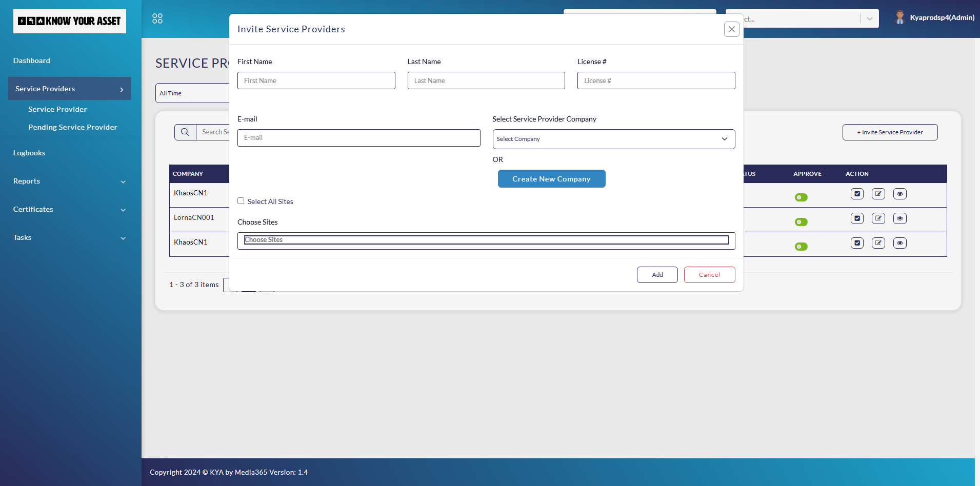980x486 pixels.
Task: Click the user avatar icon in header
Action: coord(899,17)
